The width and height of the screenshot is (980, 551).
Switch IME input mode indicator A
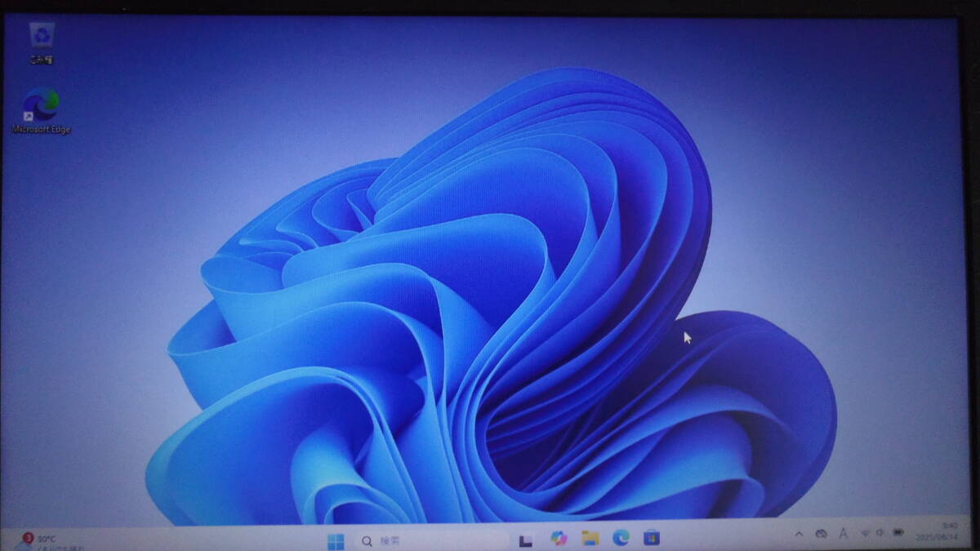(844, 532)
